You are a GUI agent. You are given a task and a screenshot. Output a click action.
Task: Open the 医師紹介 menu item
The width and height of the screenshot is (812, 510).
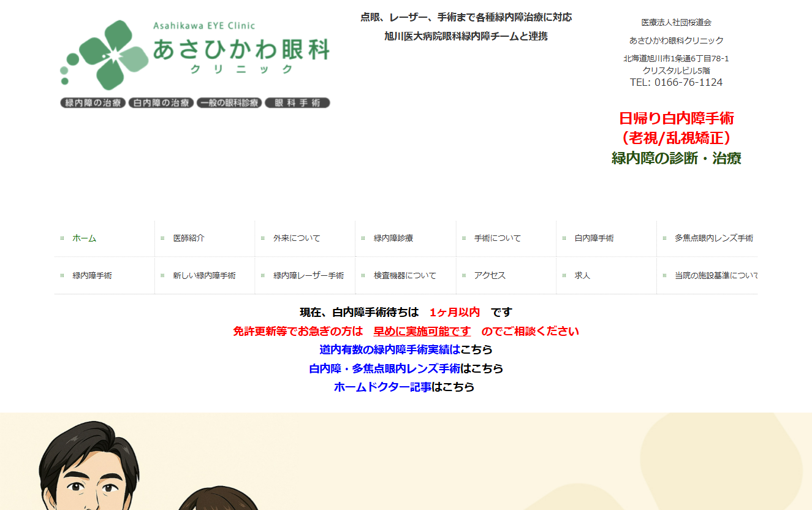coord(189,238)
